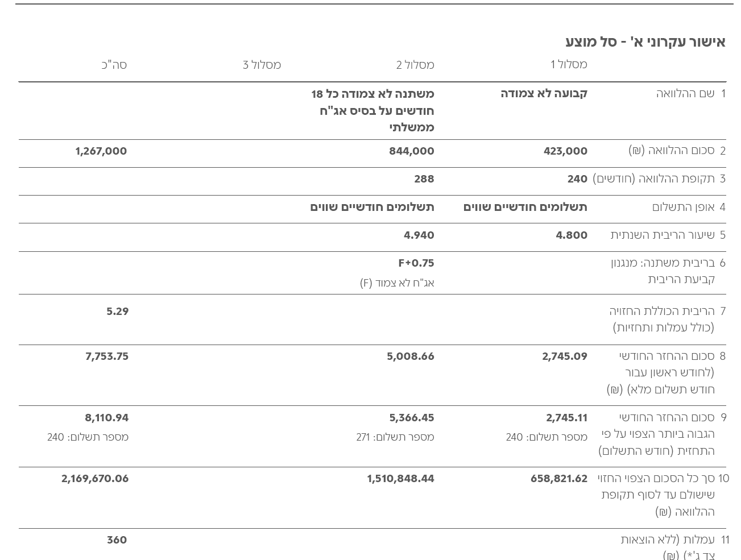Select the 844,000 loan amount cell
Image resolution: width=741 pixels, height=560 pixels.
[412, 151]
